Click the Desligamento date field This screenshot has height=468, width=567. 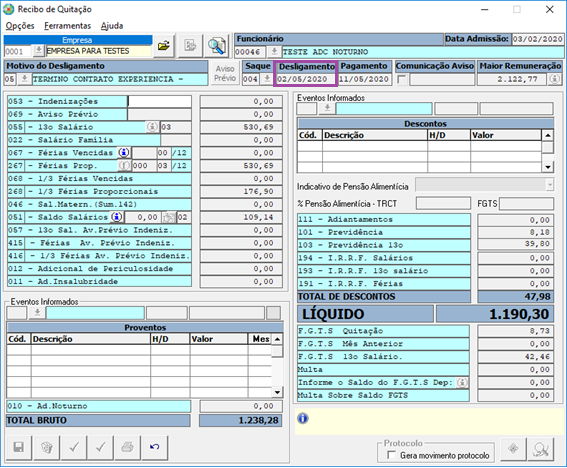click(x=306, y=79)
